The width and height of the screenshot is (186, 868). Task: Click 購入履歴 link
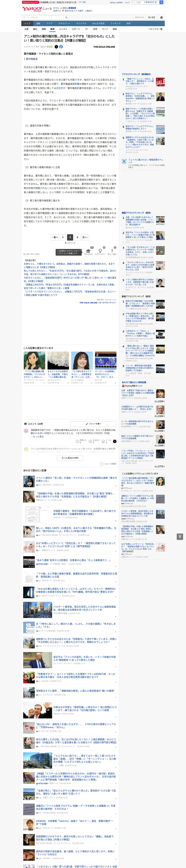pos(152,17)
